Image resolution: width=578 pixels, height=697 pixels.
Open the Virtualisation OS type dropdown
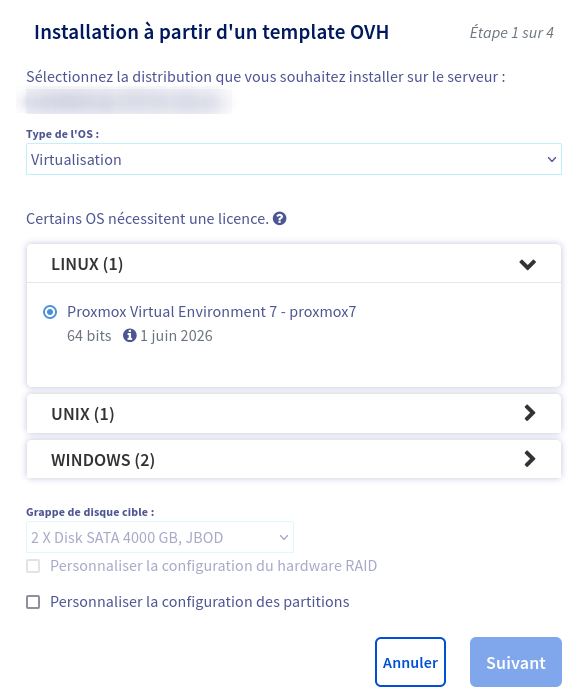(294, 159)
